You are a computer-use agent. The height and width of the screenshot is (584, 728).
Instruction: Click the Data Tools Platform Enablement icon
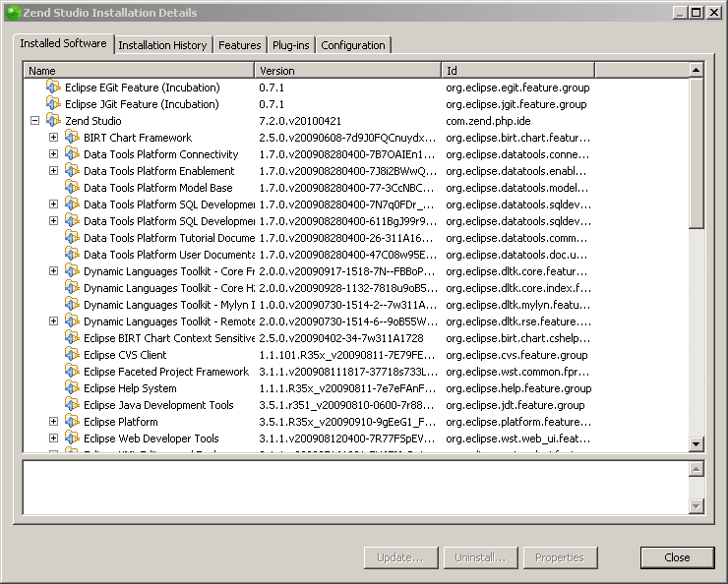(72, 171)
